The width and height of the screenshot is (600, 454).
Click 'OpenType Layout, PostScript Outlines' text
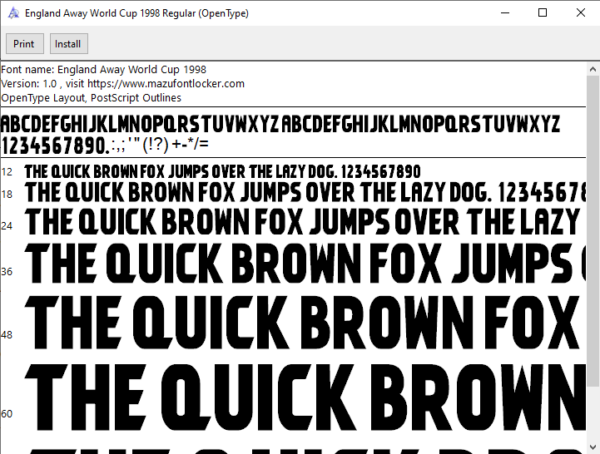click(x=91, y=98)
